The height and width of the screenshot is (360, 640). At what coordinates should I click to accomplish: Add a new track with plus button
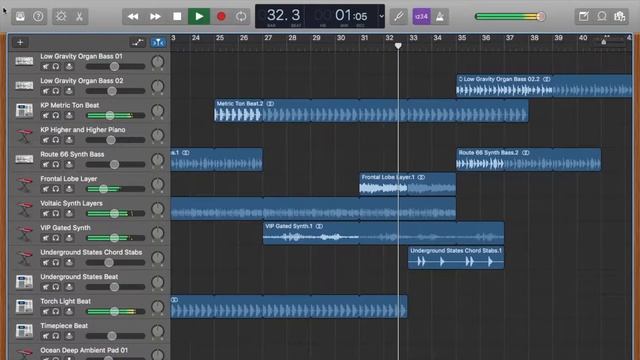point(20,42)
